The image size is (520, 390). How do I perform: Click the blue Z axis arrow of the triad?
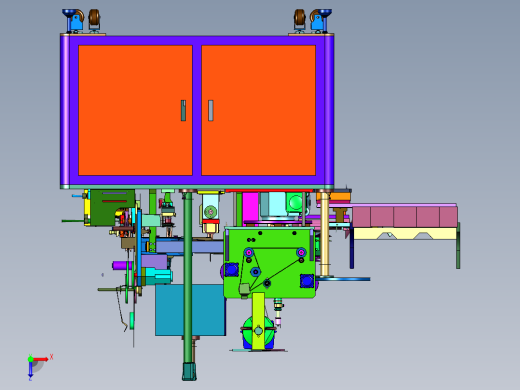(30, 370)
